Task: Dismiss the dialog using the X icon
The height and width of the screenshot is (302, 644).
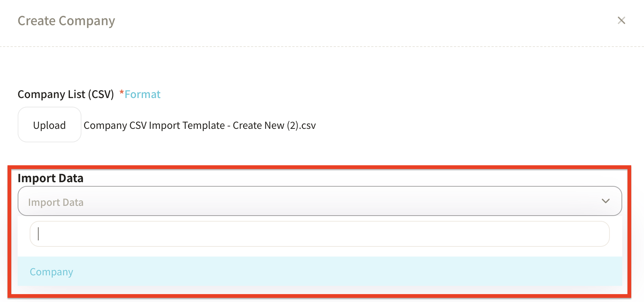Action: (621, 20)
